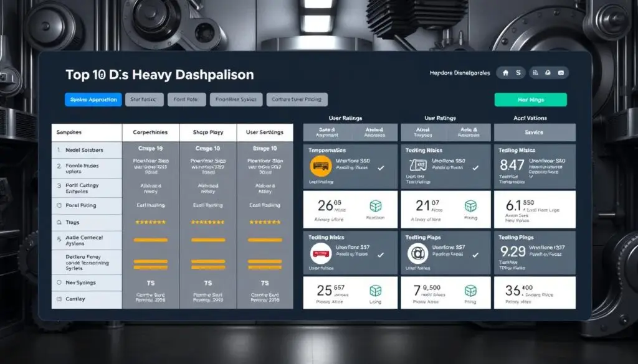Click the Service header button
The height and width of the screenshot is (364, 638).
click(x=535, y=133)
